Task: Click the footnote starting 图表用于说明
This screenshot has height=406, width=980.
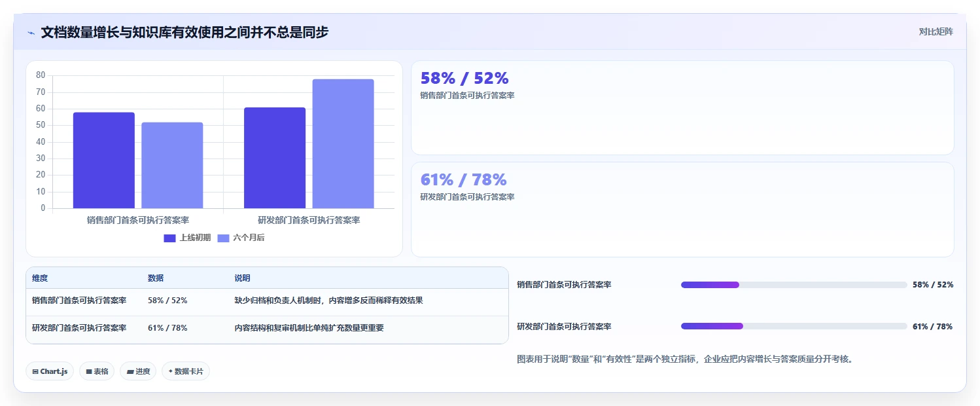Action: coord(684,359)
